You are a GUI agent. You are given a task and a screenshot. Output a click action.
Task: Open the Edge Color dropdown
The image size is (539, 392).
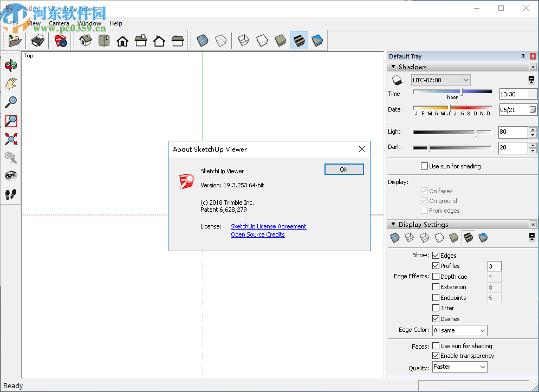459,330
